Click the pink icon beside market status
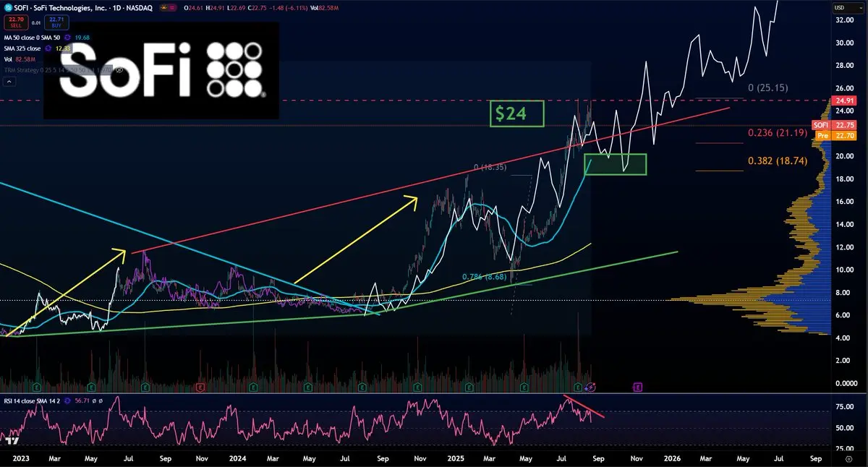Image resolution: width=868 pixels, height=467 pixels. [172, 8]
